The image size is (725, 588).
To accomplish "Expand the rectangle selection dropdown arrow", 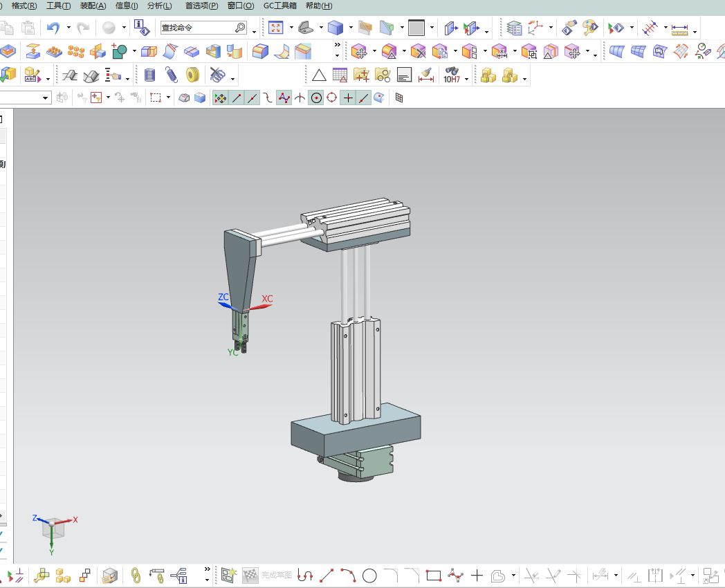I will [x=168, y=98].
